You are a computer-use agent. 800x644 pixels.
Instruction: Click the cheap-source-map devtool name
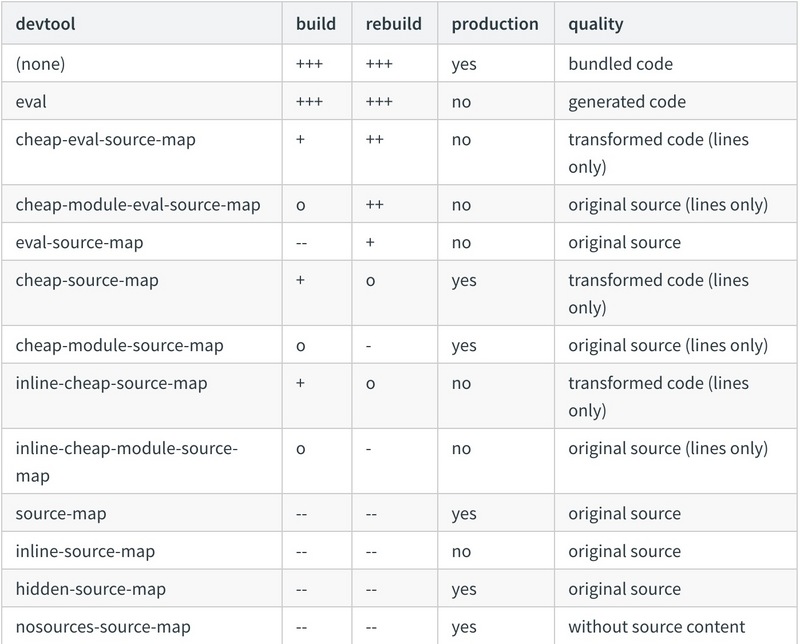click(87, 280)
